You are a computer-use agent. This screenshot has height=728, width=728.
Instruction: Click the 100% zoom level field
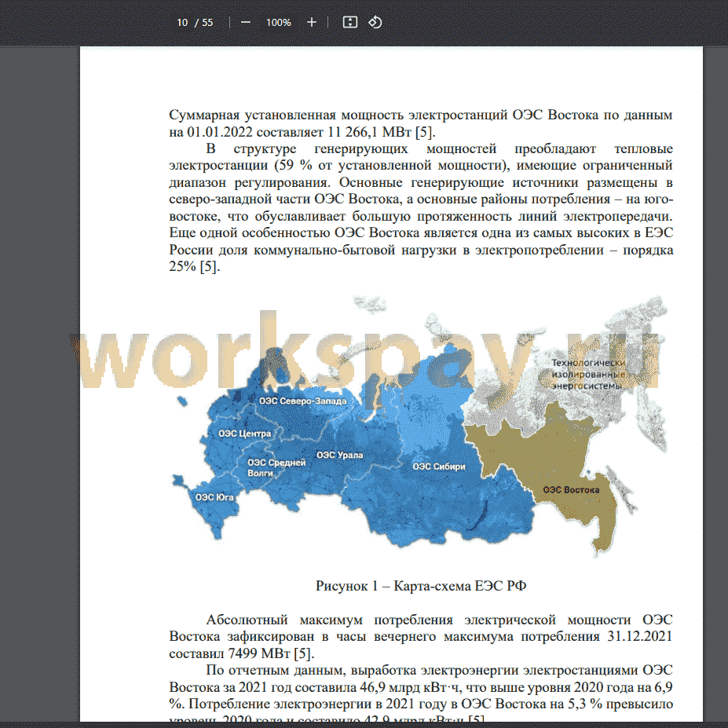tap(279, 22)
